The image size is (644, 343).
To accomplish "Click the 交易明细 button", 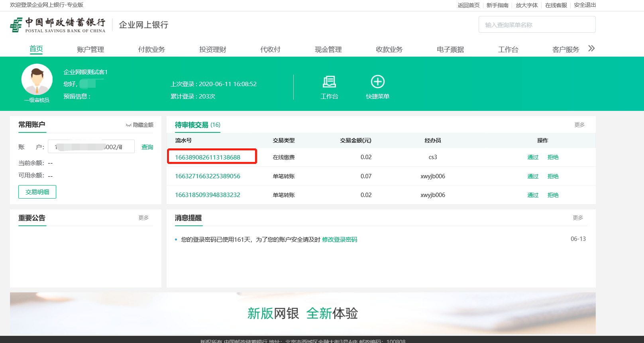I will pyautogui.click(x=37, y=192).
